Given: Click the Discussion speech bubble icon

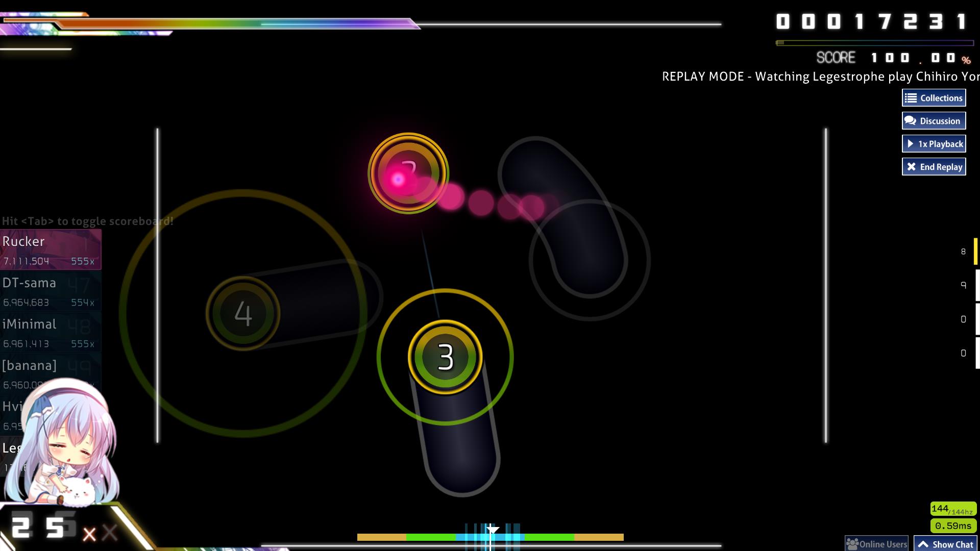Looking at the screenshot, I should 910,121.
